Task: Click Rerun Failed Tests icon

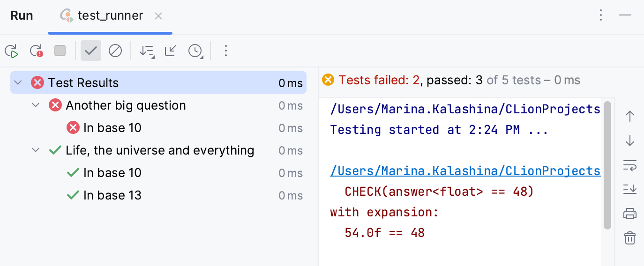Action: pos(36,51)
